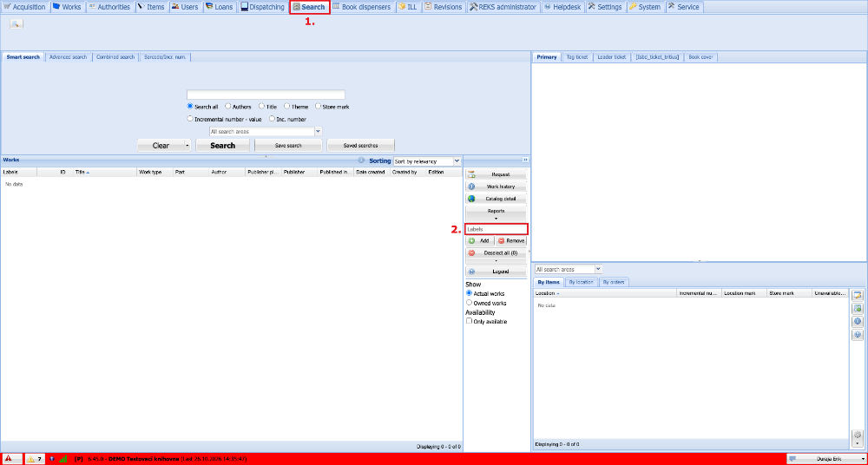
Task: Click the info icon beside Sorting
Action: pyautogui.click(x=361, y=160)
